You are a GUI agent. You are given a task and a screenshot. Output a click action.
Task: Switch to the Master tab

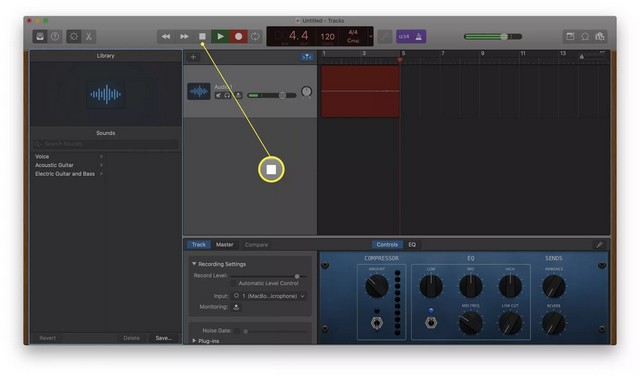click(224, 245)
